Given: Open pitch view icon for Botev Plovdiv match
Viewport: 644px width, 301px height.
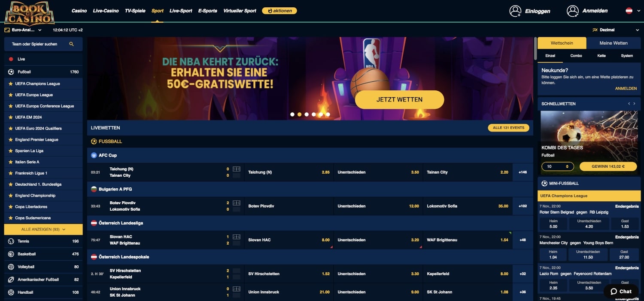Looking at the screenshot, I should click(x=236, y=203).
